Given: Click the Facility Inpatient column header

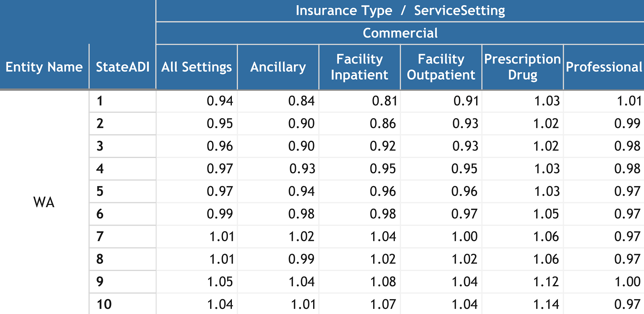Looking at the screenshot, I should coord(359,67).
